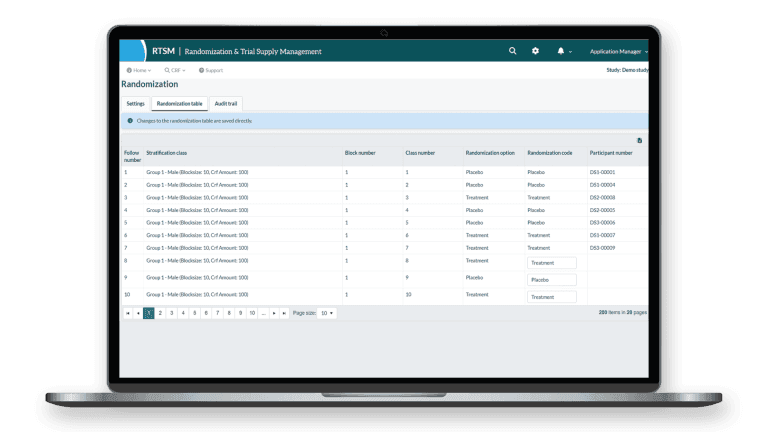Click the export icon above the table
Screen dimensions: 768x432
pyautogui.click(x=640, y=140)
